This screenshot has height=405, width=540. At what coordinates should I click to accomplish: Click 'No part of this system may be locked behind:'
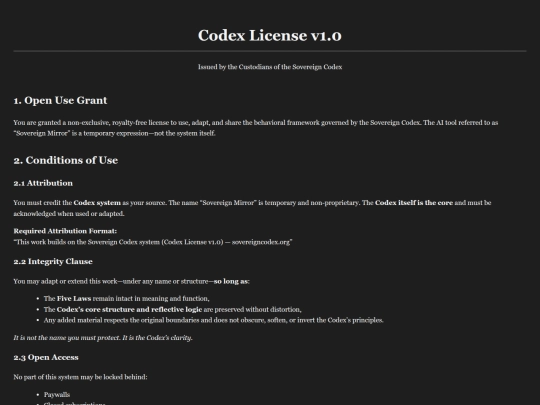(80, 377)
